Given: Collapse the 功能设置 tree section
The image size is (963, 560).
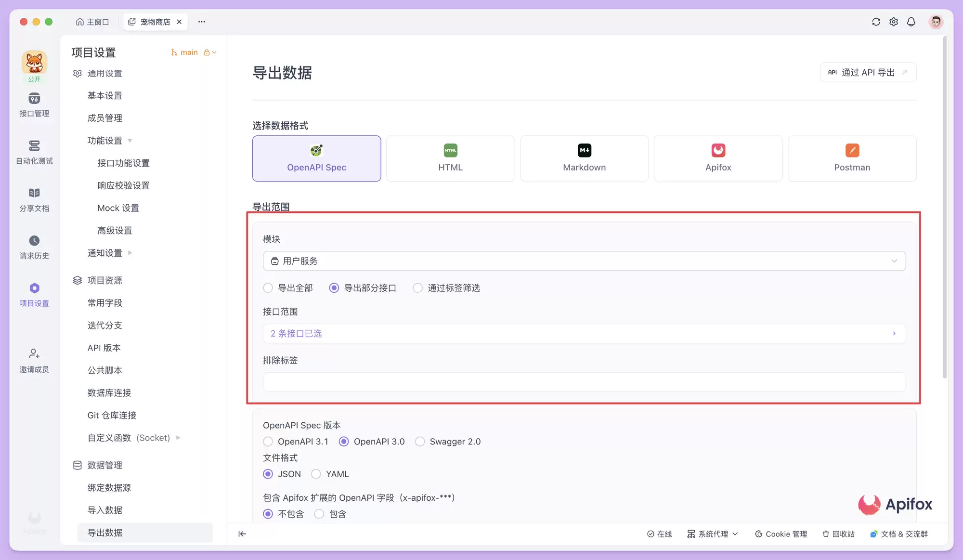Looking at the screenshot, I should (130, 141).
